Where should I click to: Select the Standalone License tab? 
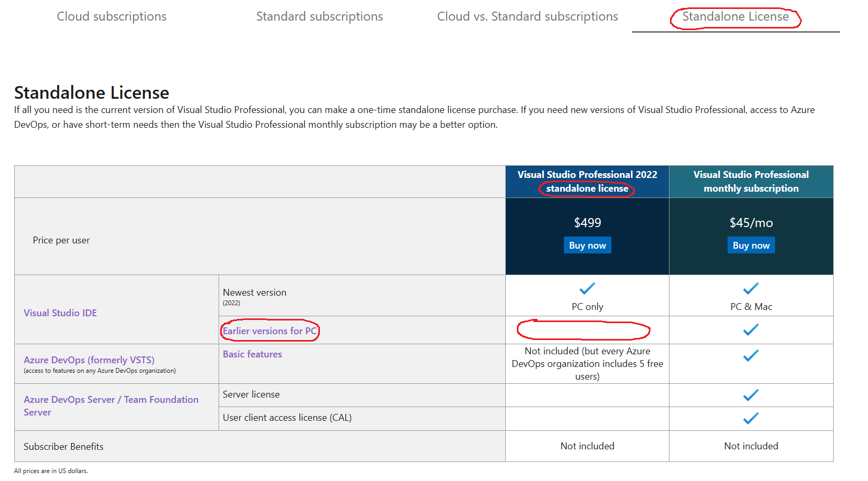coord(735,16)
